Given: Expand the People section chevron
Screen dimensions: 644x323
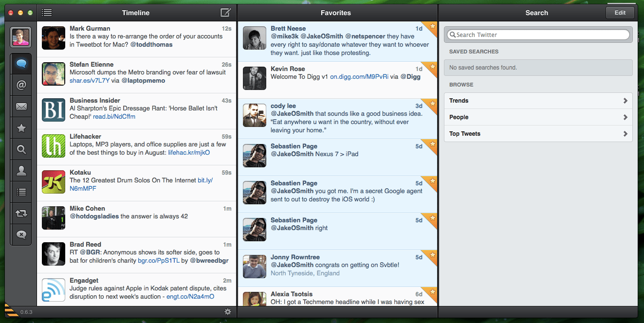Looking at the screenshot, I should click(626, 117).
